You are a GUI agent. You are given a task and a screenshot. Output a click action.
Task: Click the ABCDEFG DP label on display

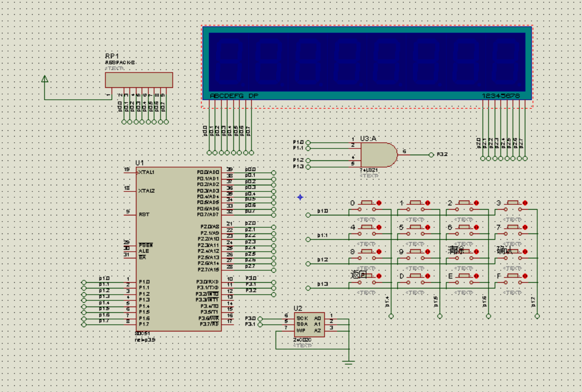click(x=234, y=96)
